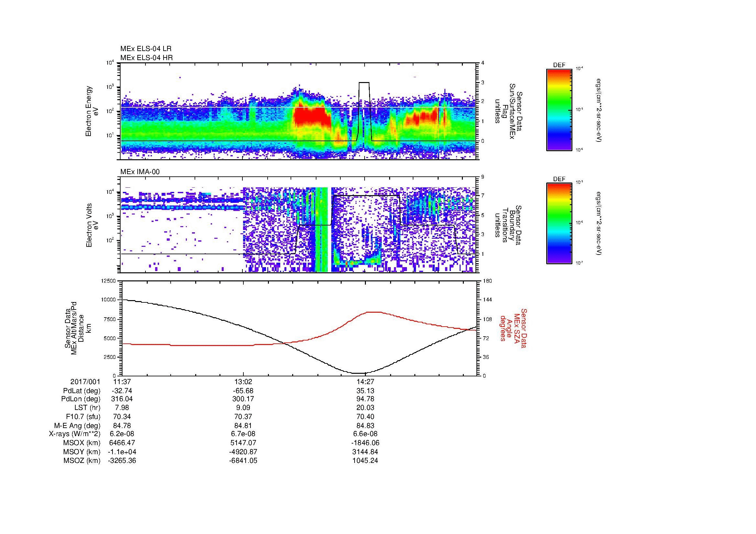
Task: Click the X-rays value 6.7e-08
Action: (243, 434)
